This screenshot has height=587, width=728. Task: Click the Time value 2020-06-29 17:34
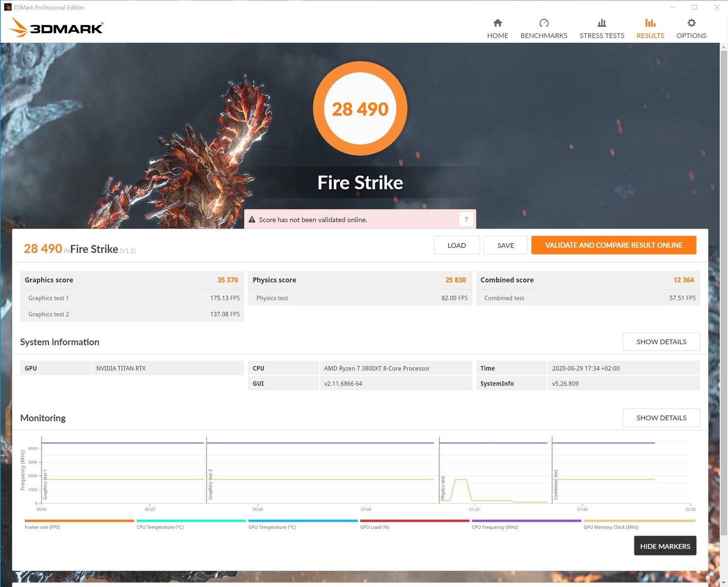586,368
